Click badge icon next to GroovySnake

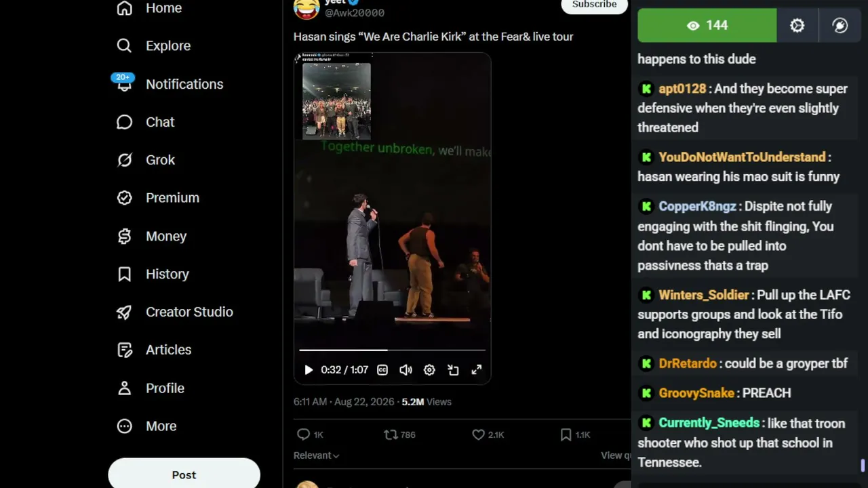point(646,393)
